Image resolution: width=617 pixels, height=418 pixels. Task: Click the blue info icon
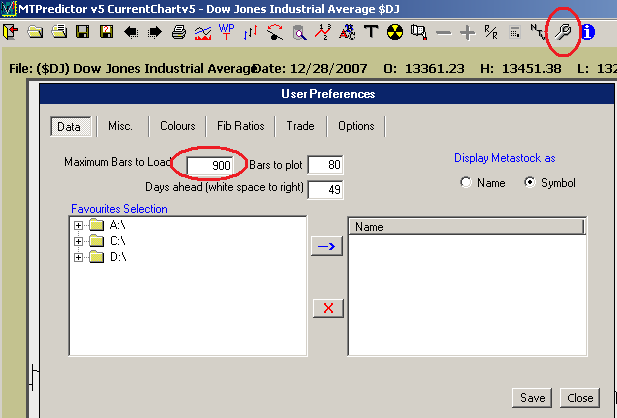[588, 32]
